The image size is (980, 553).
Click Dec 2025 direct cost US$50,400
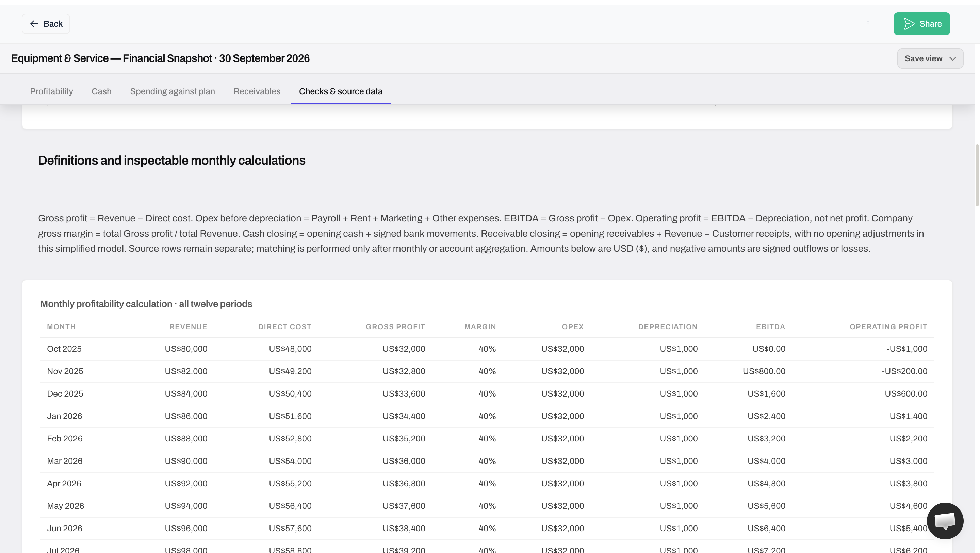click(290, 393)
